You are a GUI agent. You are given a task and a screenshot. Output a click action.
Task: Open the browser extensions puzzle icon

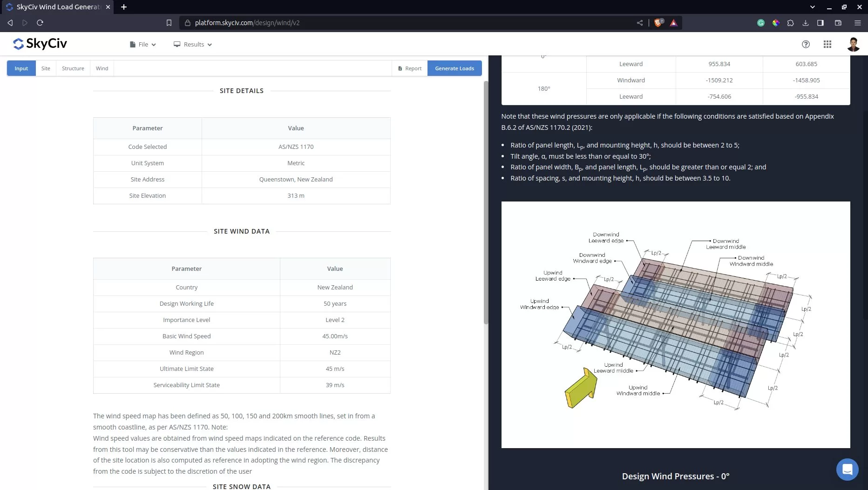[x=791, y=22]
